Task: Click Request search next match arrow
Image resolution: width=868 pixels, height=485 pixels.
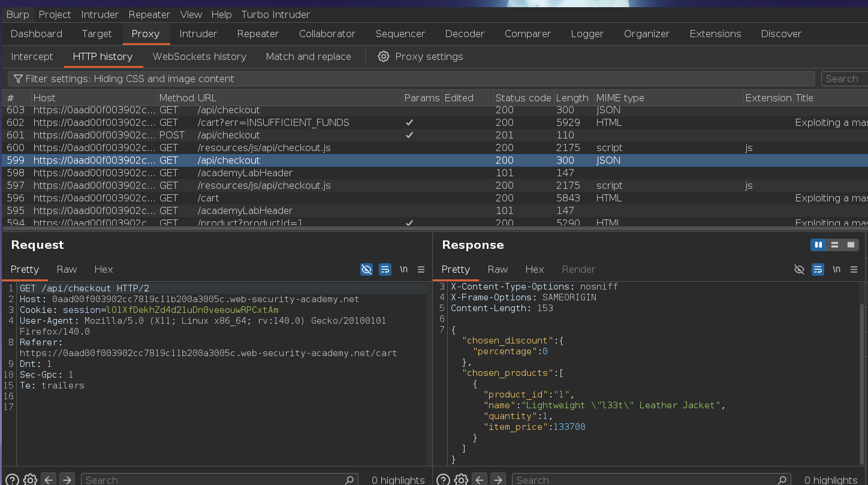Action: pos(67,480)
